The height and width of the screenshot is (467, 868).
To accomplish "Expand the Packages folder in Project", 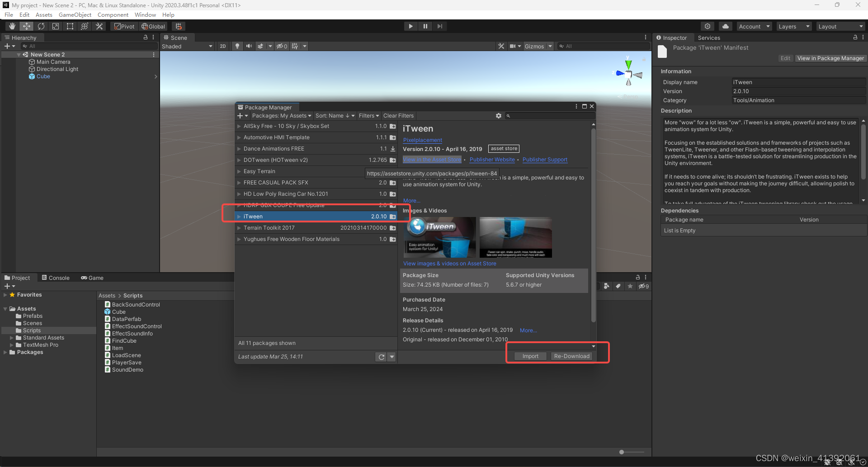I will (x=5, y=352).
